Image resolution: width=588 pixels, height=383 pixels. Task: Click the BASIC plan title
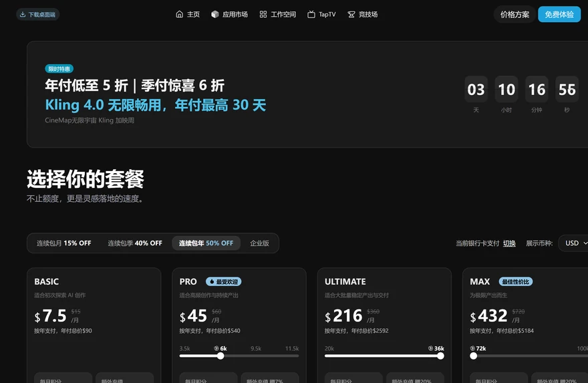point(47,281)
